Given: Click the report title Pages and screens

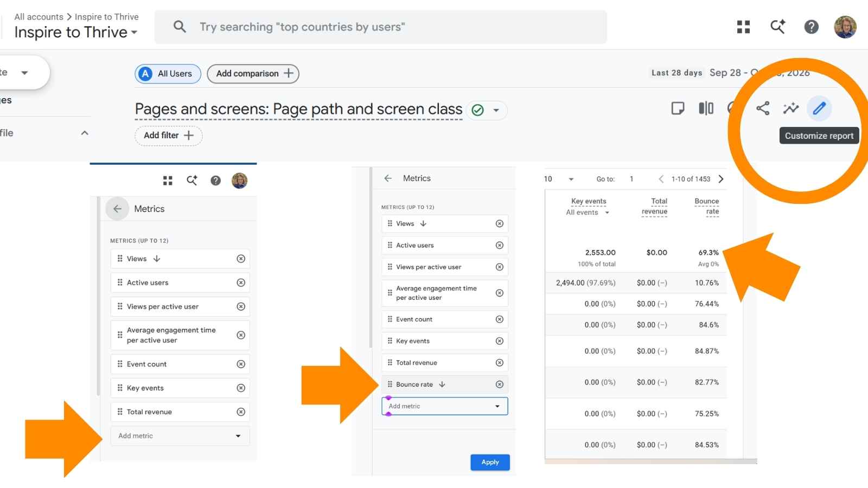Looking at the screenshot, I should click(298, 110).
